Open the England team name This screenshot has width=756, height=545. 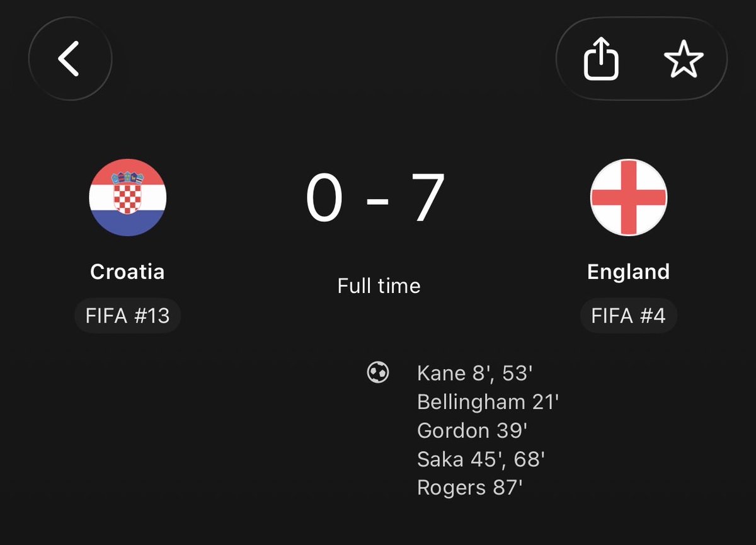click(x=628, y=272)
